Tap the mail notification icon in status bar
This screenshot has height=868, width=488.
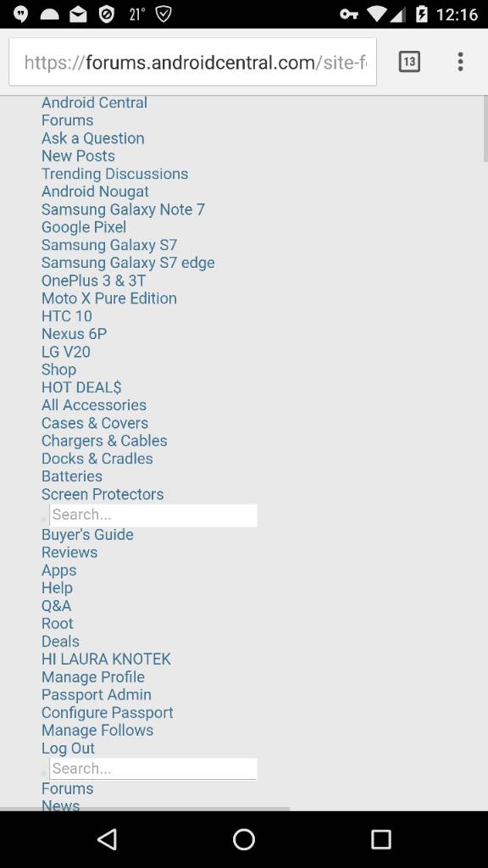tap(78, 15)
